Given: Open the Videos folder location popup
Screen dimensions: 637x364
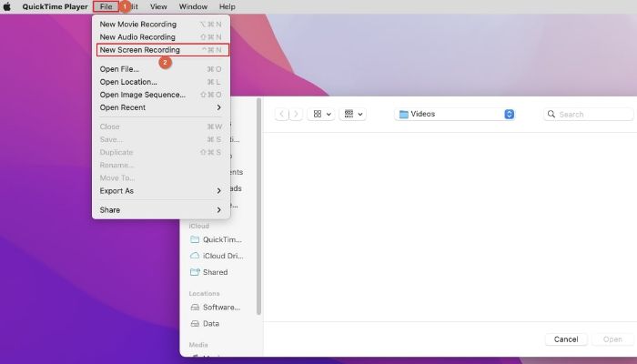Looking at the screenshot, I should pos(455,114).
